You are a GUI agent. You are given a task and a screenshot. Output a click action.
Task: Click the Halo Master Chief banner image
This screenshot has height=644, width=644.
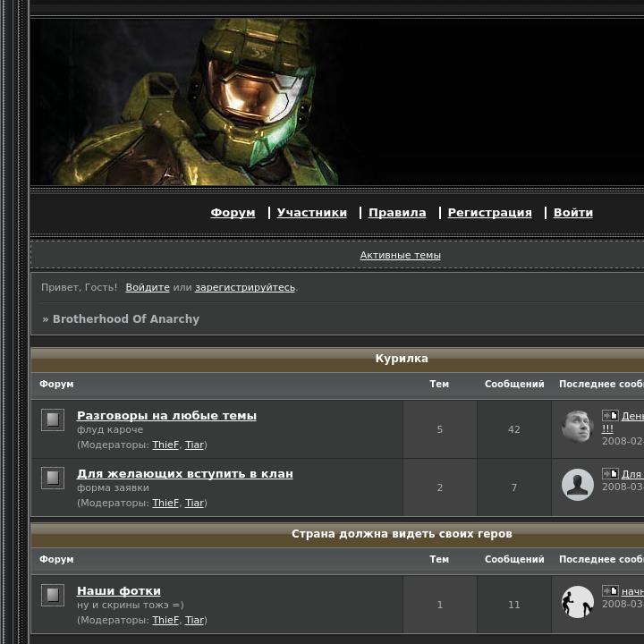[x=337, y=102]
